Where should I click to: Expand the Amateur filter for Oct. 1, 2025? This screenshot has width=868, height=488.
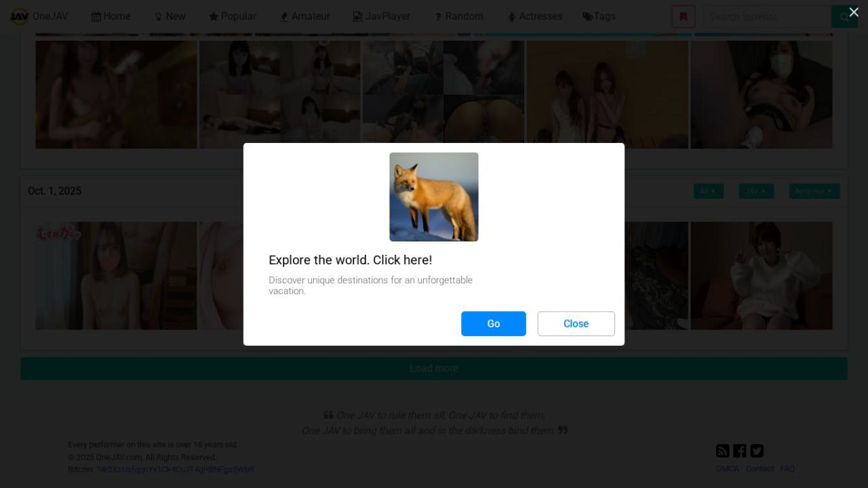(x=814, y=191)
